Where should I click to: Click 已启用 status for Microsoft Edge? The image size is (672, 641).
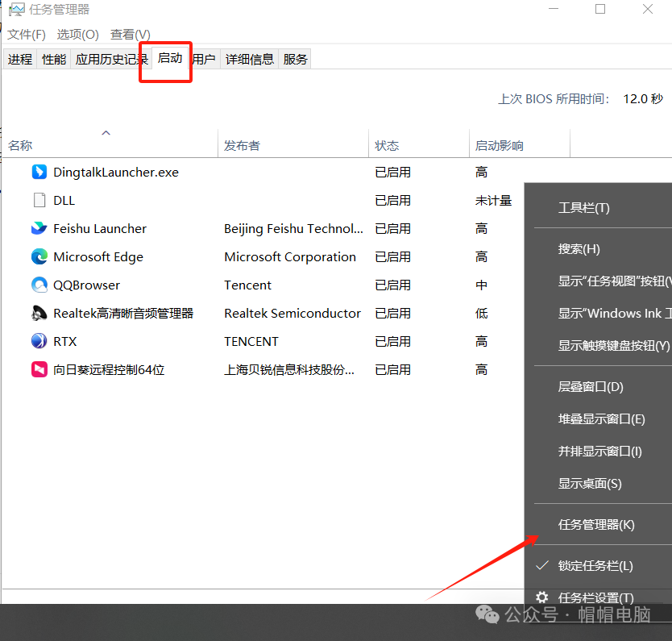click(392, 257)
